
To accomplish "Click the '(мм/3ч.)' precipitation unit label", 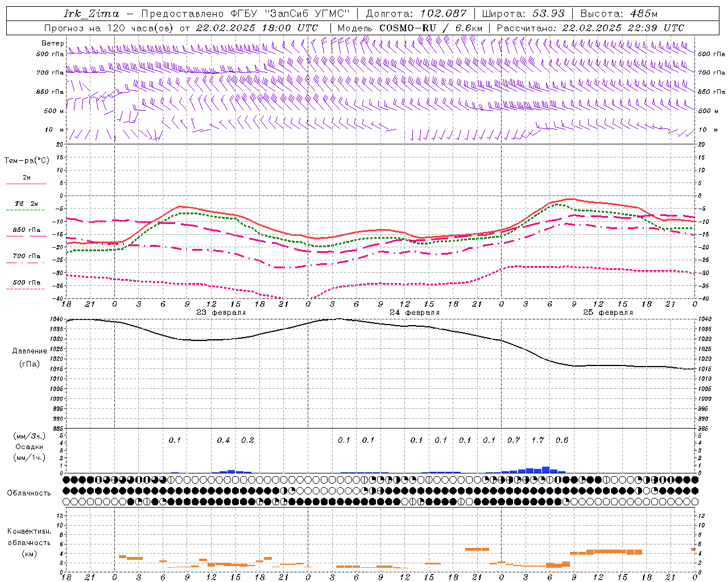I will (x=30, y=436).
